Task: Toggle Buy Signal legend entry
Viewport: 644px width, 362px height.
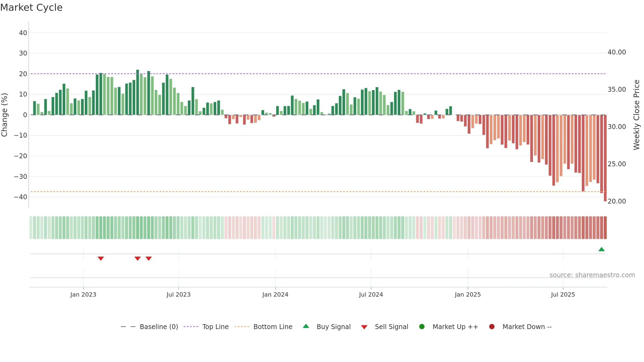Action: (327, 327)
